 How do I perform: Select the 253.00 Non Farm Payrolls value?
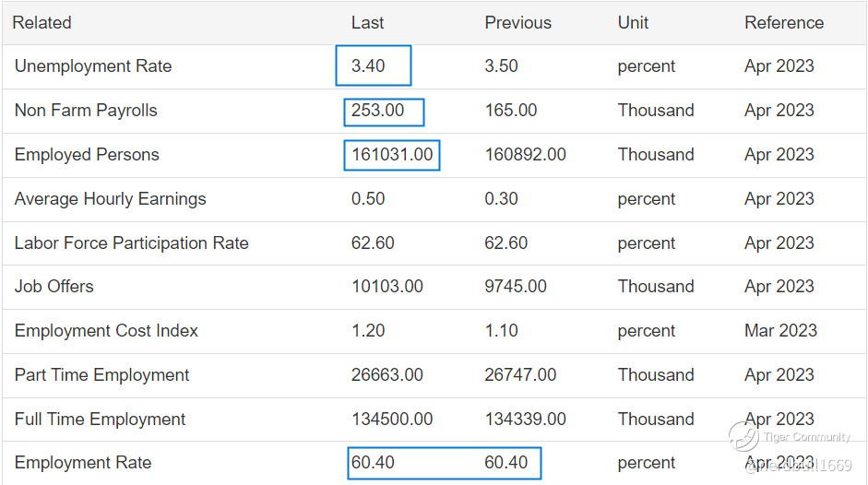pyautogui.click(x=378, y=111)
